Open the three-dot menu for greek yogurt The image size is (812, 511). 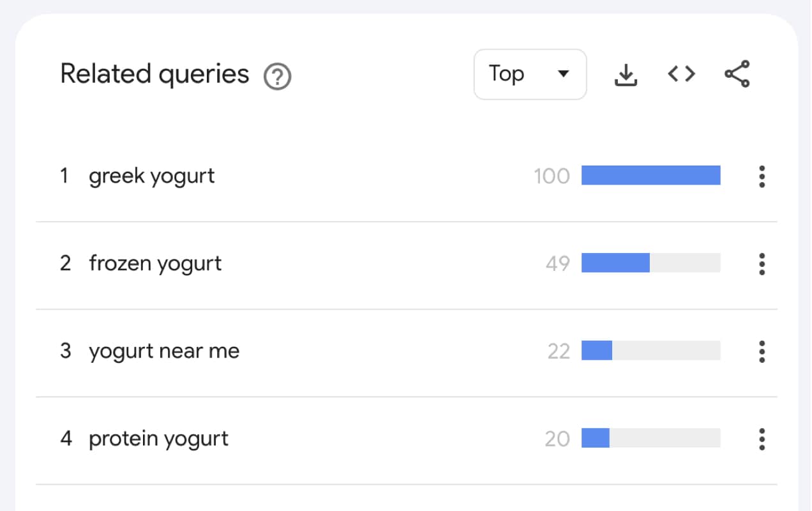[762, 177]
